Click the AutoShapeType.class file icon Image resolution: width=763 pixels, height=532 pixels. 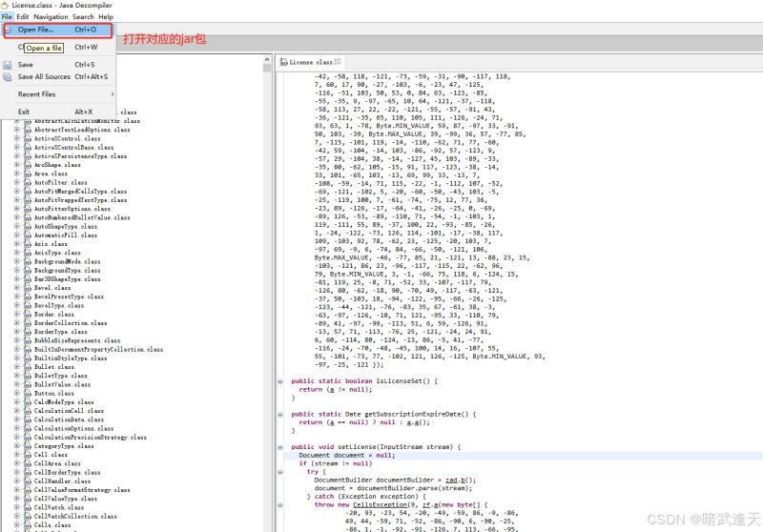[28, 226]
